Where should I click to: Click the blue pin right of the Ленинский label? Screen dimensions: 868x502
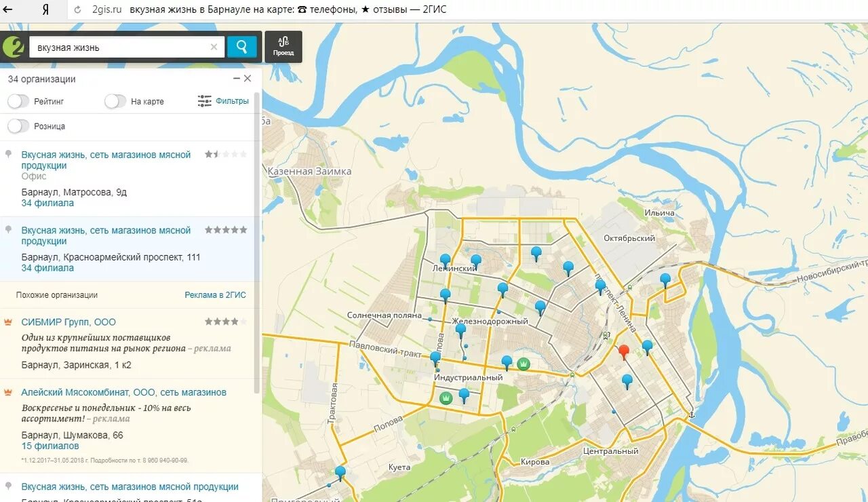(x=476, y=260)
